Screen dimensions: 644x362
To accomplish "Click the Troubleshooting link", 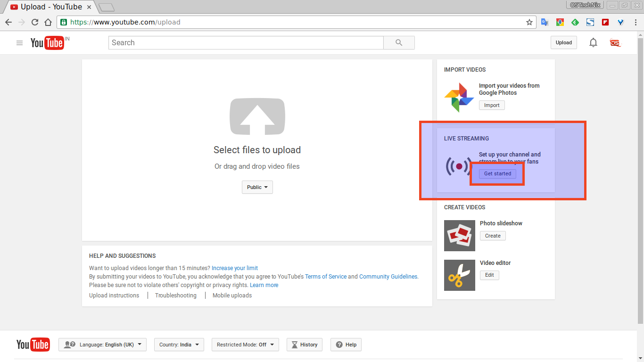I will [176, 296].
